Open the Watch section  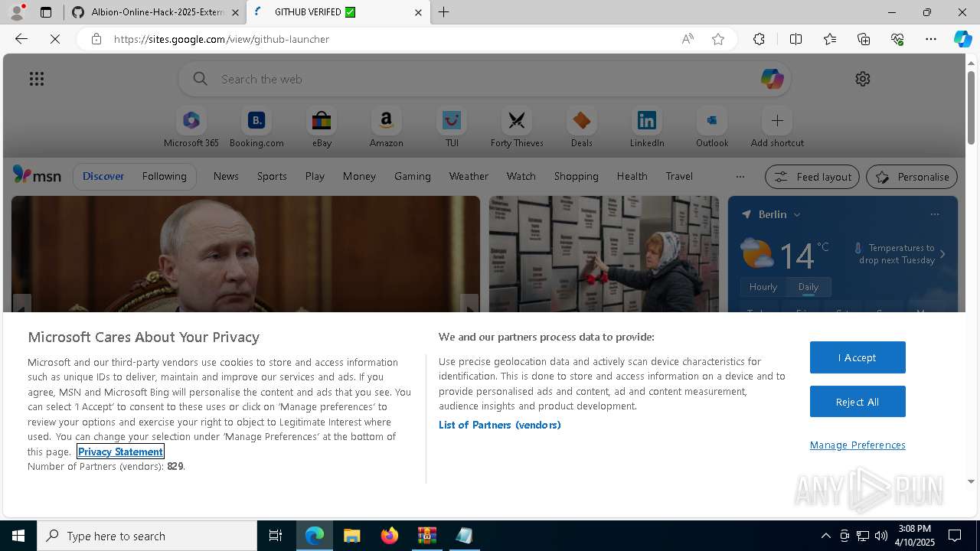[x=521, y=176]
